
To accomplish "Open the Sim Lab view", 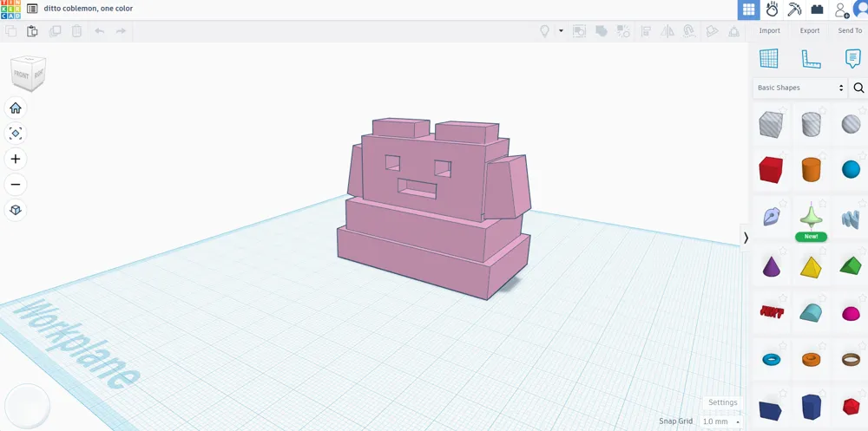I will (x=772, y=10).
